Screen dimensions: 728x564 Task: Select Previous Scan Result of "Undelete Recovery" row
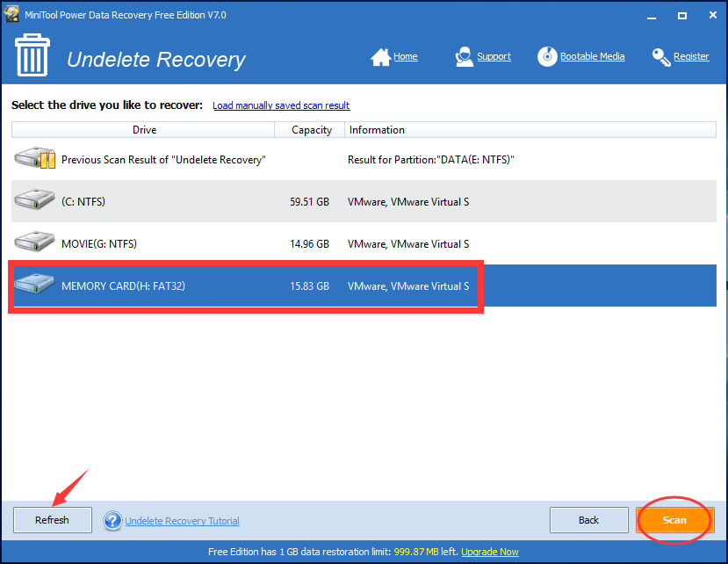[364, 159]
